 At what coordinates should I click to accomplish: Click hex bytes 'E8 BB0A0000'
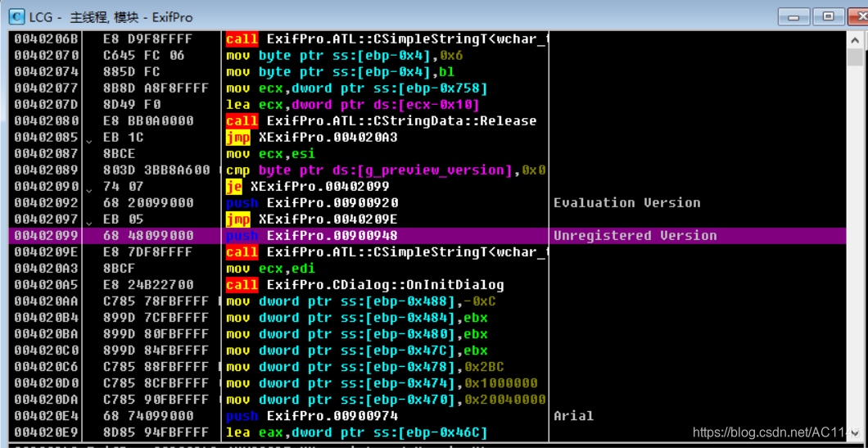[x=147, y=120]
